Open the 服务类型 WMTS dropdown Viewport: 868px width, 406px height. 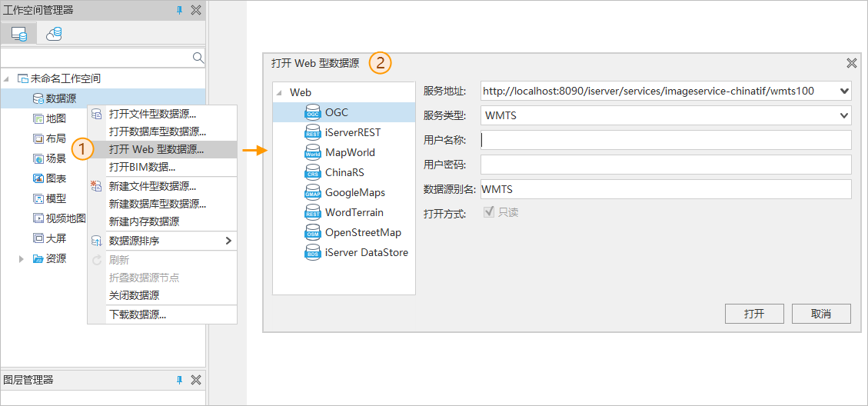844,115
